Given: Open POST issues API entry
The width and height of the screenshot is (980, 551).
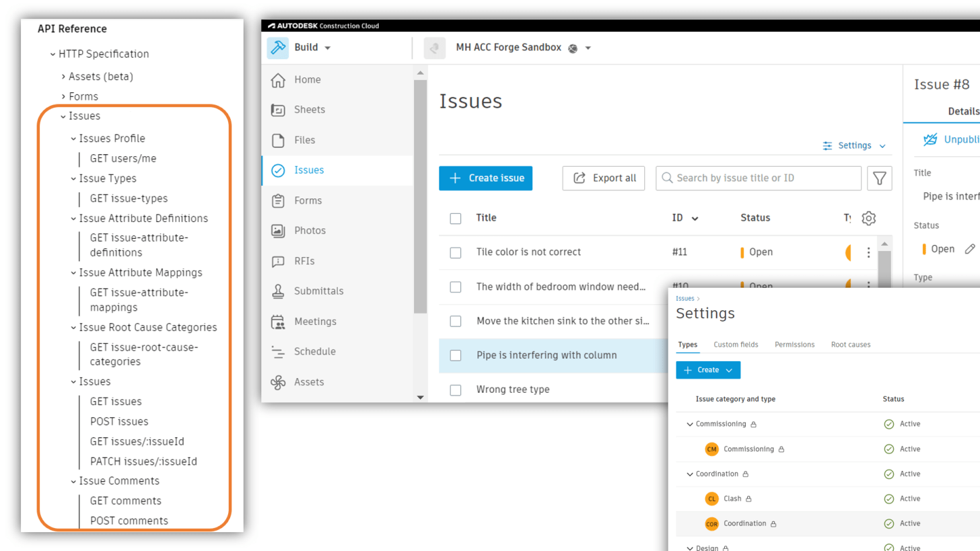Looking at the screenshot, I should (119, 422).
